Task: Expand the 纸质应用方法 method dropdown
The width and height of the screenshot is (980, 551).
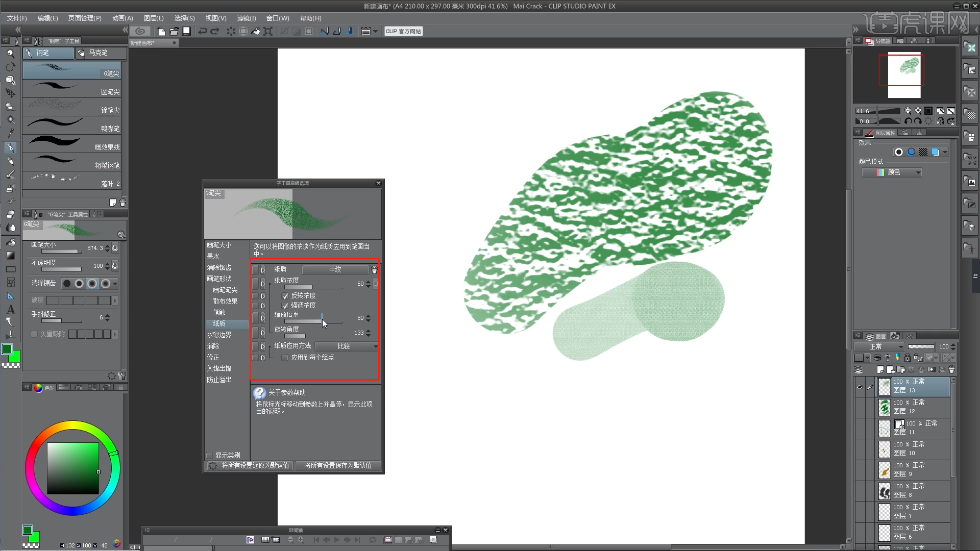Action: (376, 346)
